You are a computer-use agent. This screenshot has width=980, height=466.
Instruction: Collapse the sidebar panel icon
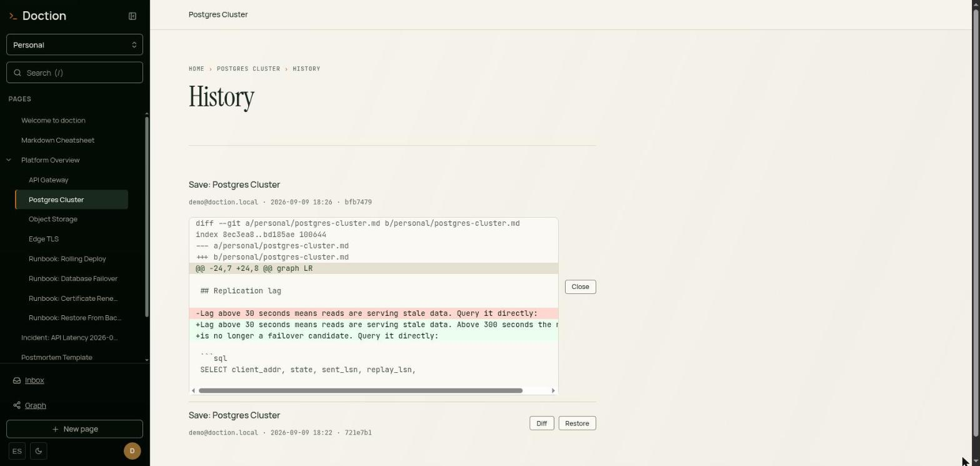pos(132,16)
